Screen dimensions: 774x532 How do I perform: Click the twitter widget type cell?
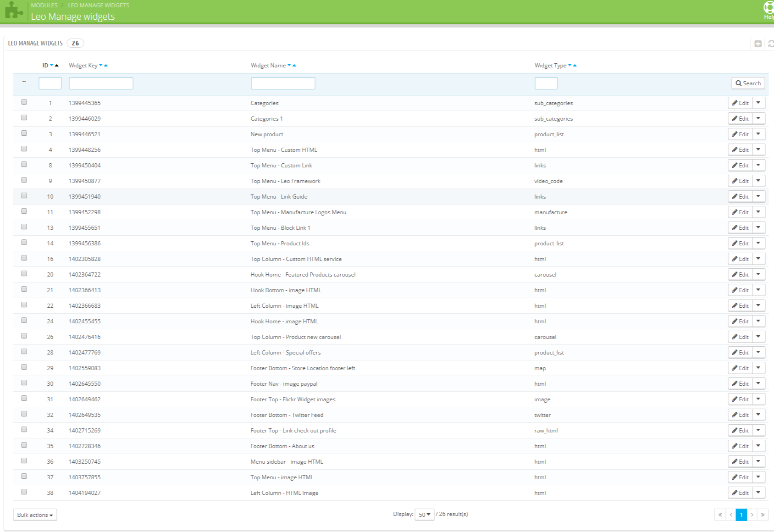pyautogui.click(x=542, y=415)
